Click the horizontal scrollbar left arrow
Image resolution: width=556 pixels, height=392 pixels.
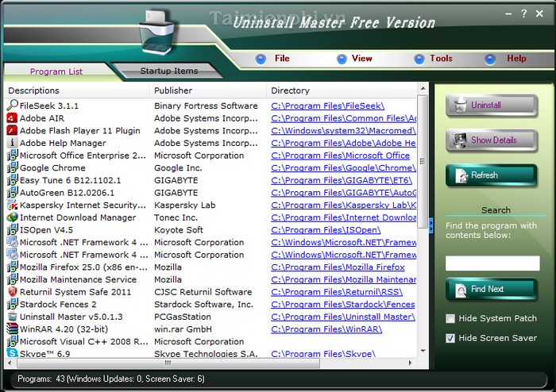(10, 363)
